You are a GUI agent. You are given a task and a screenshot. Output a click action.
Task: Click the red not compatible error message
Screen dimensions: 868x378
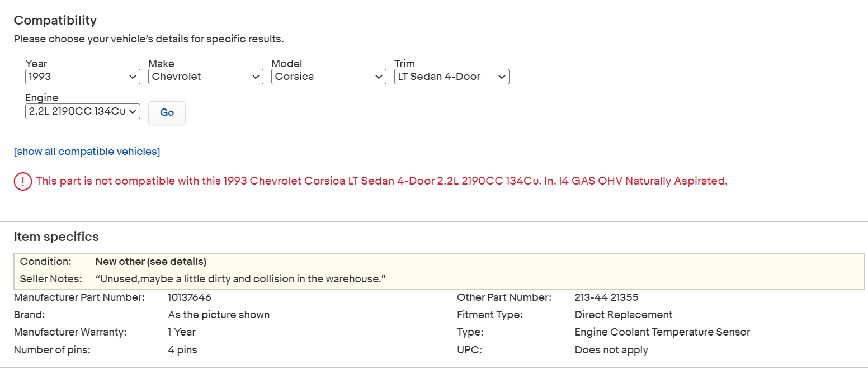tap(381, 181)
